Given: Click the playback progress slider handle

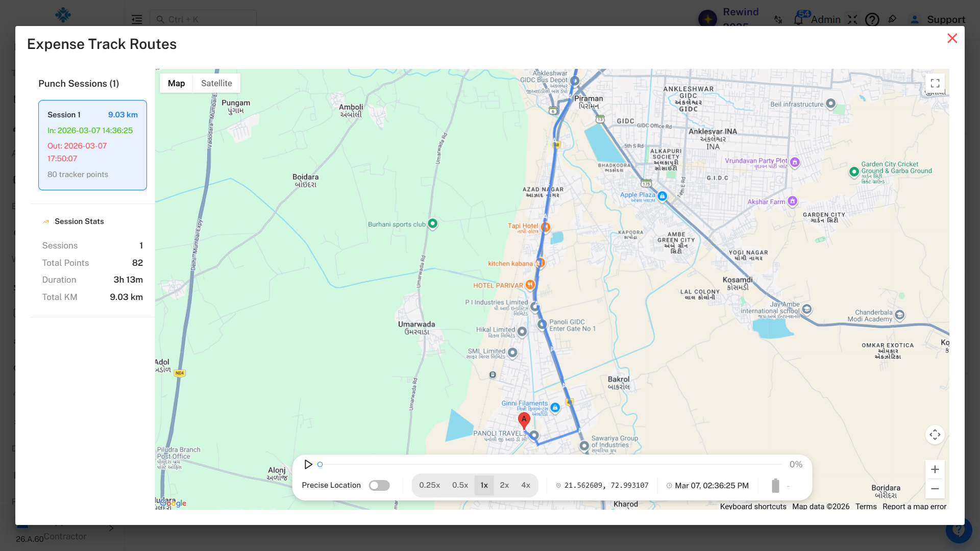Looking at the screenshot, I should pyautogui.click(x=320, y=464).
